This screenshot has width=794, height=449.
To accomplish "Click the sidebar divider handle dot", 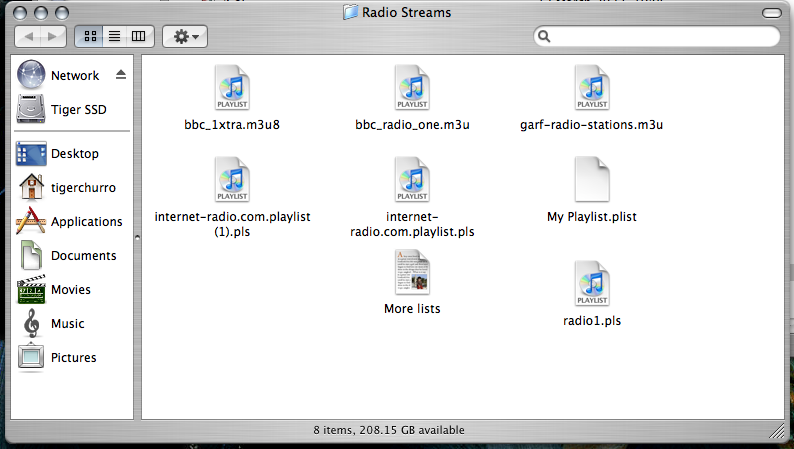I will click(137, 237).
